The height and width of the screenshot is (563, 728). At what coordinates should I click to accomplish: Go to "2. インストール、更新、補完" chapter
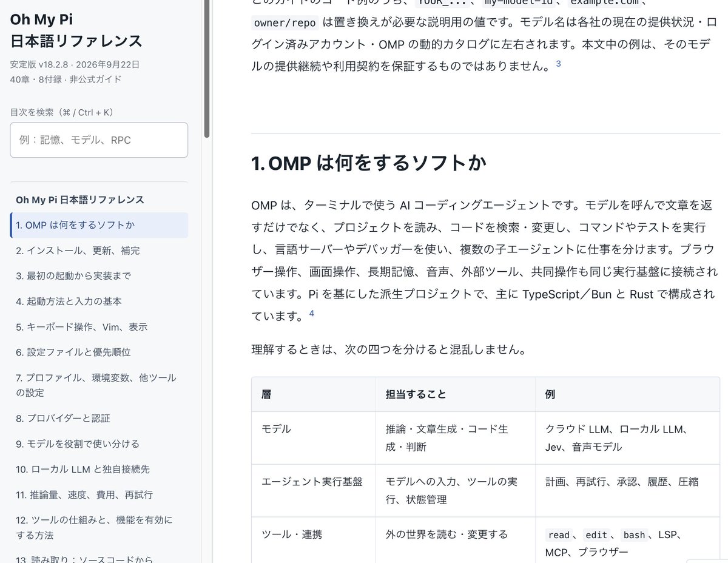(x=99, y=251)
